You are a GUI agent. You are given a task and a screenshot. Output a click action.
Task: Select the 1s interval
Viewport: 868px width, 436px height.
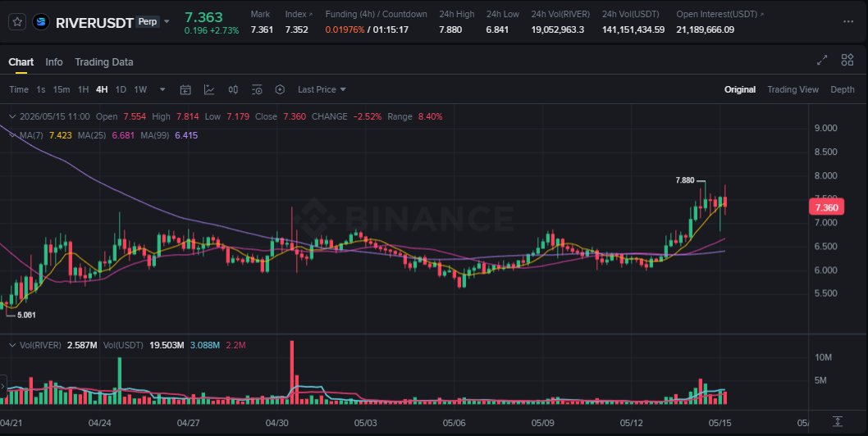41,89
